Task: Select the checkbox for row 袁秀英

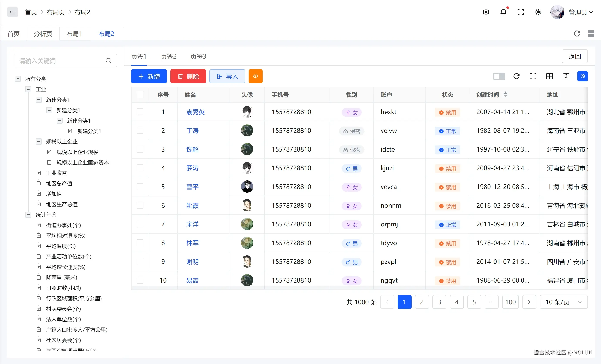Action: coord(140,112)
